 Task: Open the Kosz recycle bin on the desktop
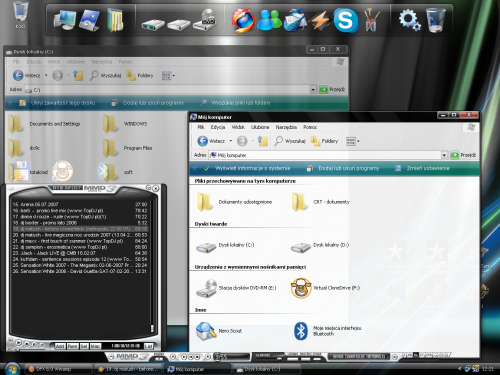[20, 14]
